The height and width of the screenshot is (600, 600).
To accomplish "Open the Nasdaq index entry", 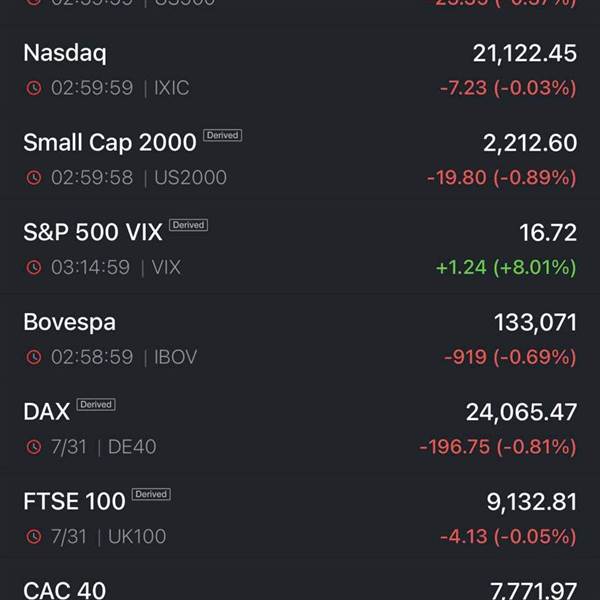I will coord(300,70).
